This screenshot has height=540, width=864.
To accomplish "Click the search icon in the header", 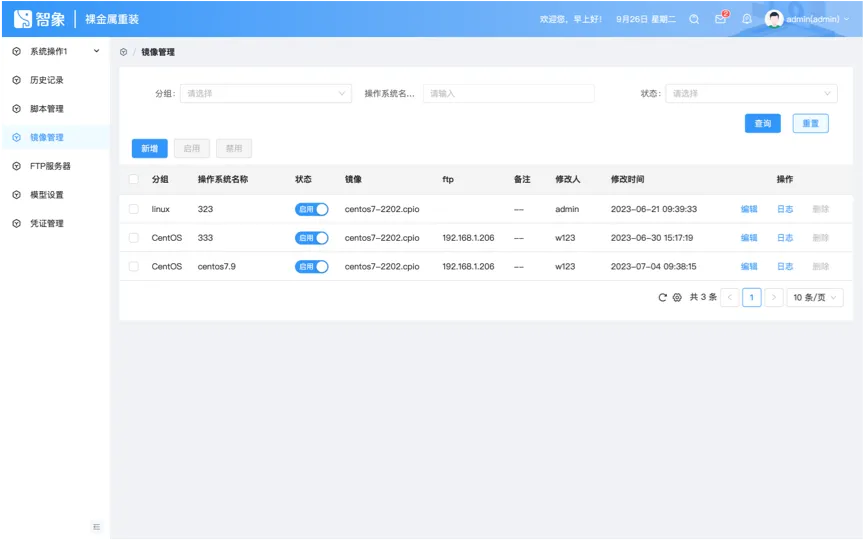I will tap(694, 19).
